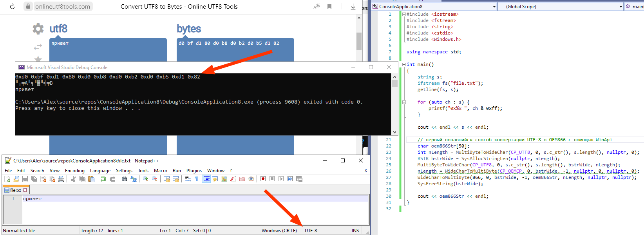Print the document from Notepad++ toolbar
644x235 pixels.
click(x=61, y=179)
